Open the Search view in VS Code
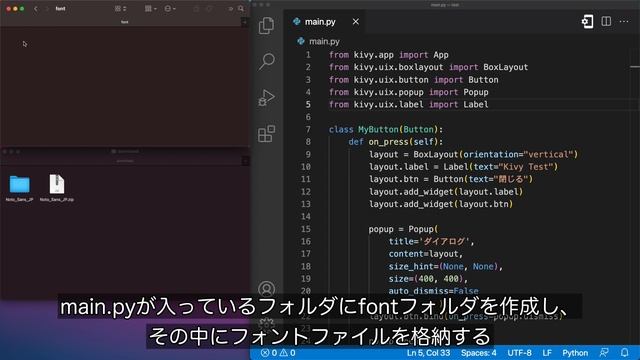The height and width of the screenshot is (360, 640). [267, 61]
